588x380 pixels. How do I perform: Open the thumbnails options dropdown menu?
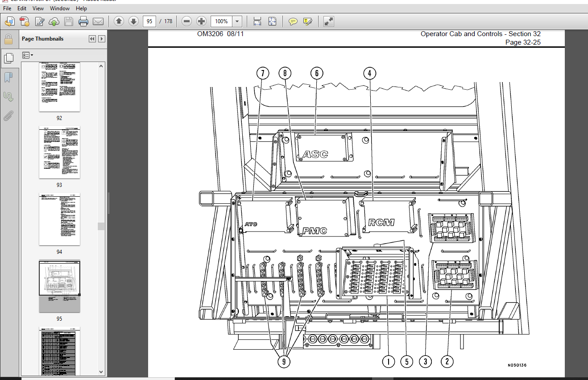28,55
